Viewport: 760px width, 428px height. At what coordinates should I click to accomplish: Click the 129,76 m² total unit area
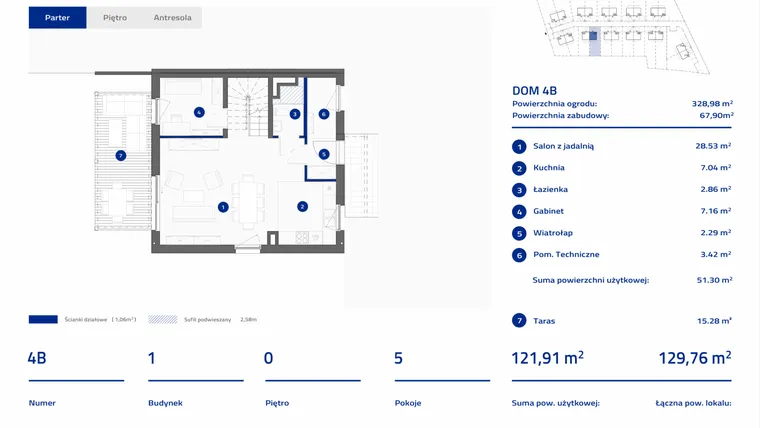click(x=695, y=358)
